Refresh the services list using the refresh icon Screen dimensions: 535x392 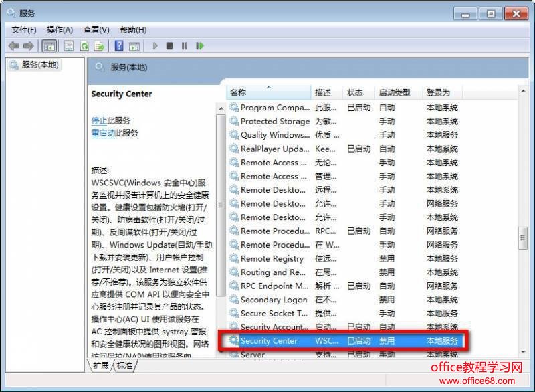tap(84, 45)
